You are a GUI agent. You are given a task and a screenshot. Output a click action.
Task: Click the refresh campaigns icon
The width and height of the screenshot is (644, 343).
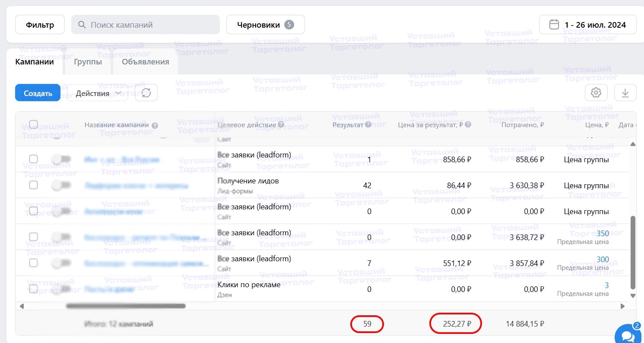click(x=146, y=93)
